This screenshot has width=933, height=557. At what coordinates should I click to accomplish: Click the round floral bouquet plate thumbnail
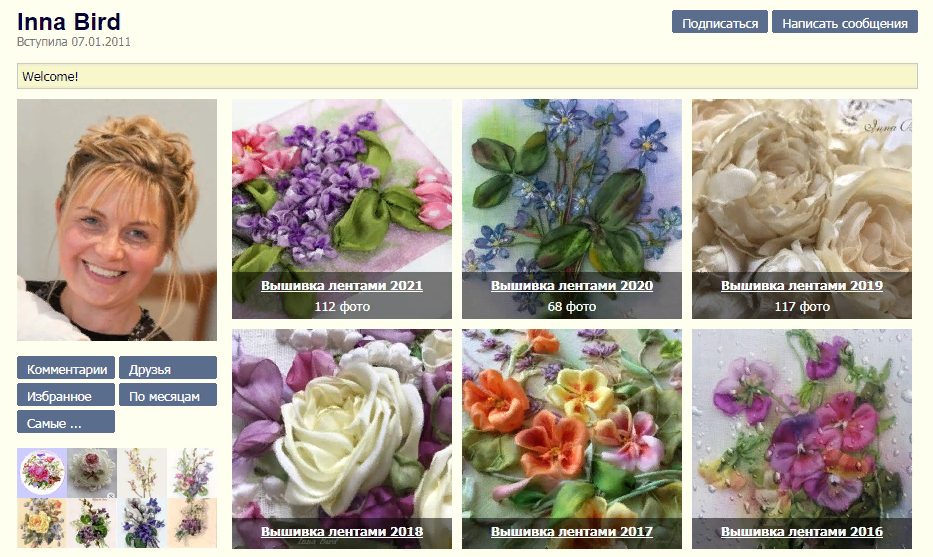42,472
